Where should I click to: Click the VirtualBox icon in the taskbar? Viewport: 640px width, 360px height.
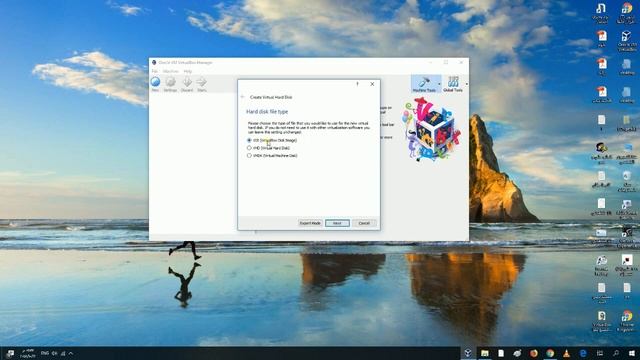click(468, 353)
